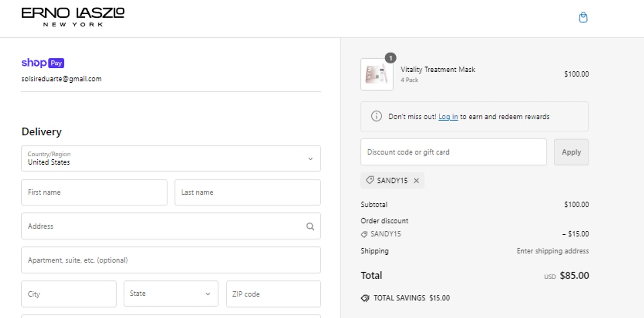Image resolution: width=644 pixels, height=318 pixels.
Task: Click the ZIP code field
Action: [x=273, y=294]
